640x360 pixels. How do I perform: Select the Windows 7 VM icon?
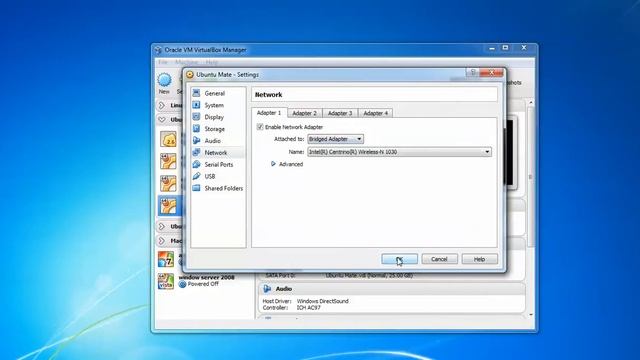(x=166, y=259)
